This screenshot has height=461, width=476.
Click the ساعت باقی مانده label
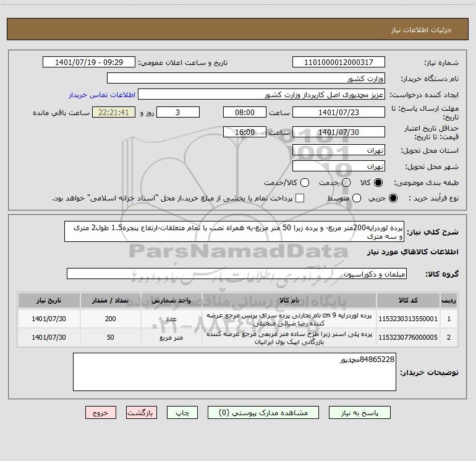tap(61, 113)
